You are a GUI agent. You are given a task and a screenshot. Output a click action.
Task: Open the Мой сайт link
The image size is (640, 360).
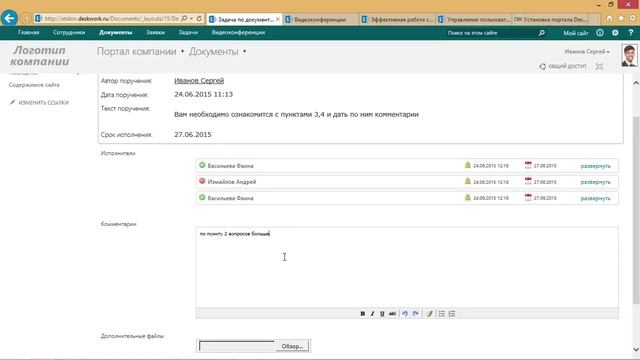click(576, 33)
